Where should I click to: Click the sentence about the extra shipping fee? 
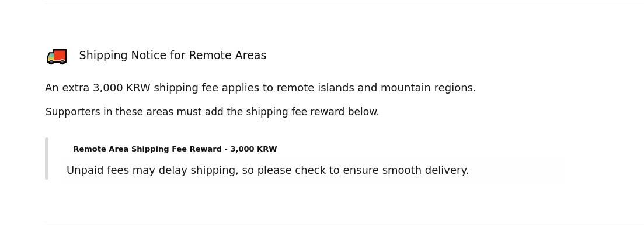point(260,88)
